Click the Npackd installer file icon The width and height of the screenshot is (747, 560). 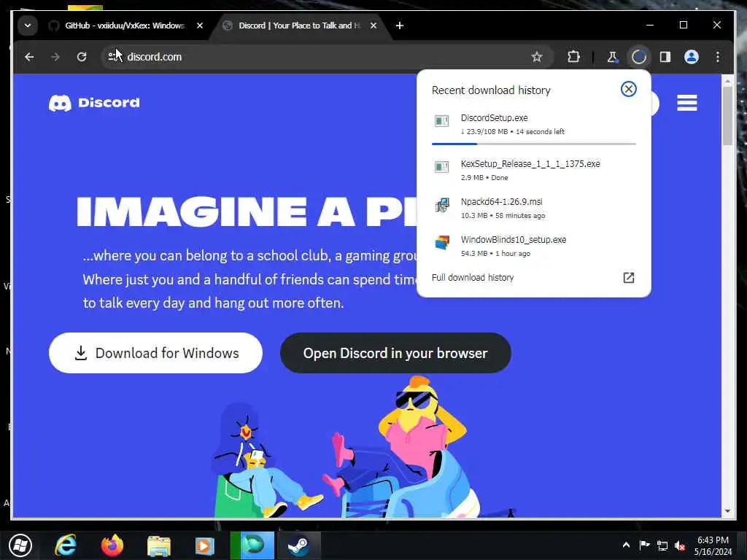pyautogui.click(x=441, y=205)
